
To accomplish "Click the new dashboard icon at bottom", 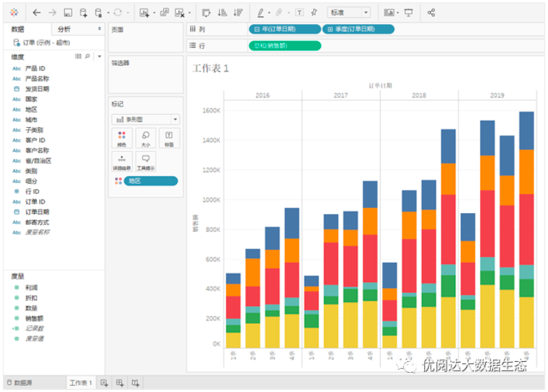I will coord(120,383).
